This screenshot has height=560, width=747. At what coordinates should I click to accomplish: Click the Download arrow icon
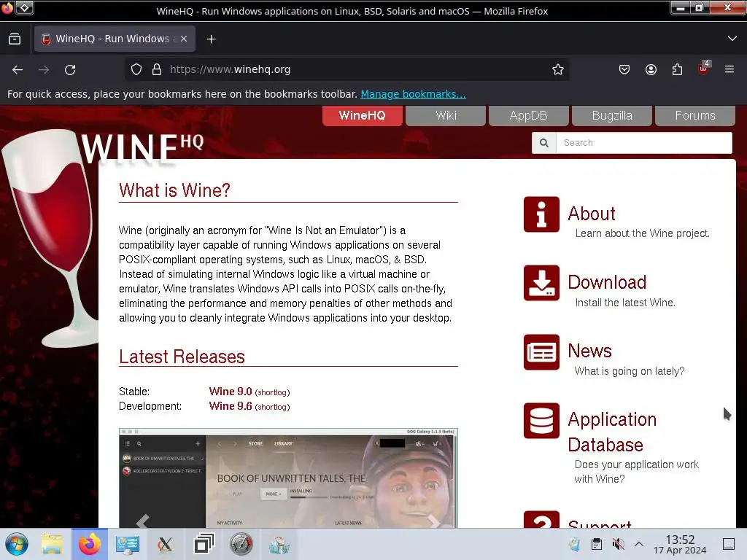[541, 283]
